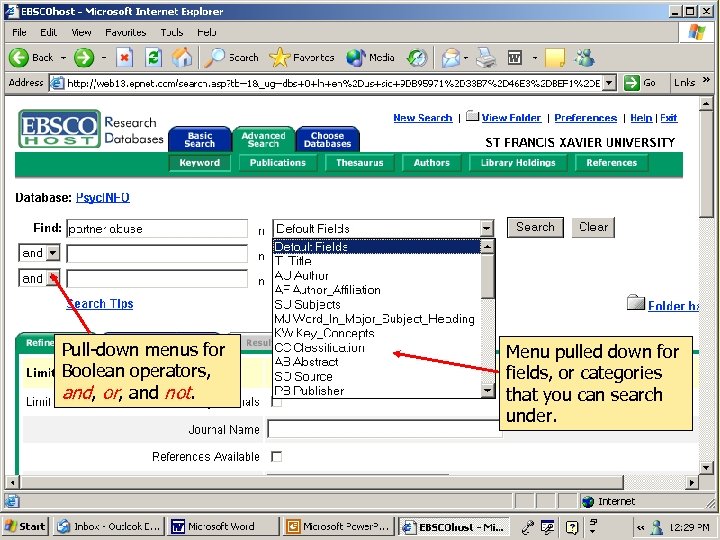The width and height of the screenshot is (720, 540).
Task: Open the File menu
Action: tap(19, 33)
